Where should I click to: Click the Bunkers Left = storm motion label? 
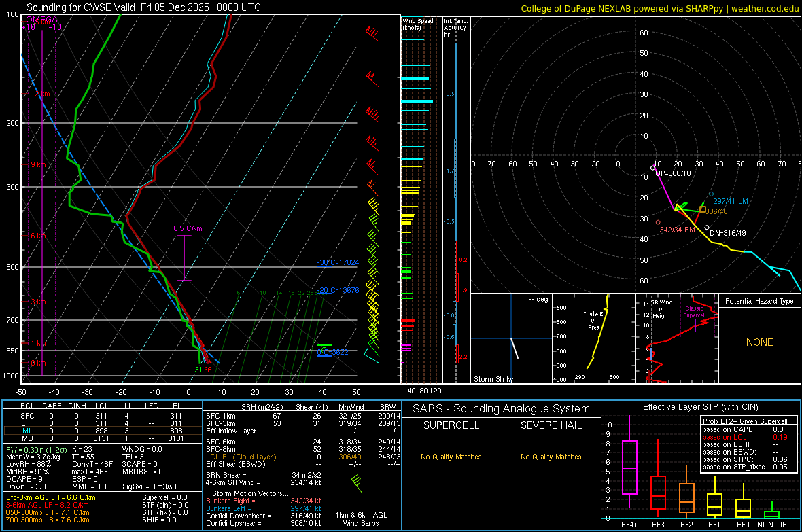click(228, 508)
